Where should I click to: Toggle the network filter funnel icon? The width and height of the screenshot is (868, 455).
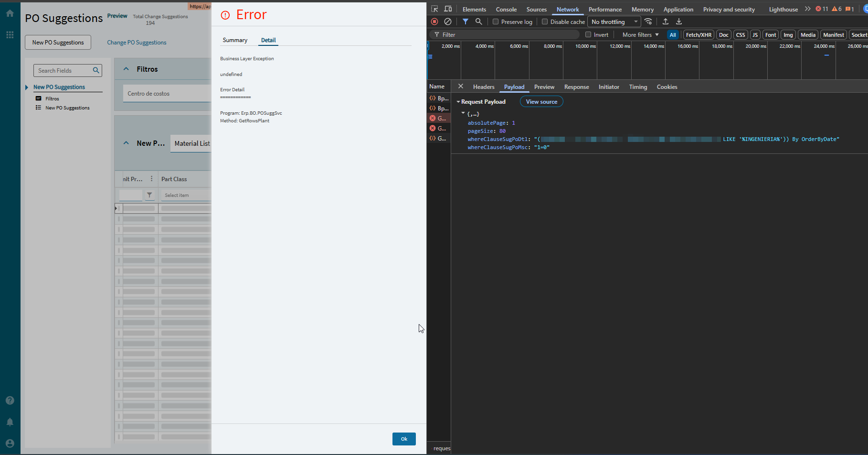[466, 22]
